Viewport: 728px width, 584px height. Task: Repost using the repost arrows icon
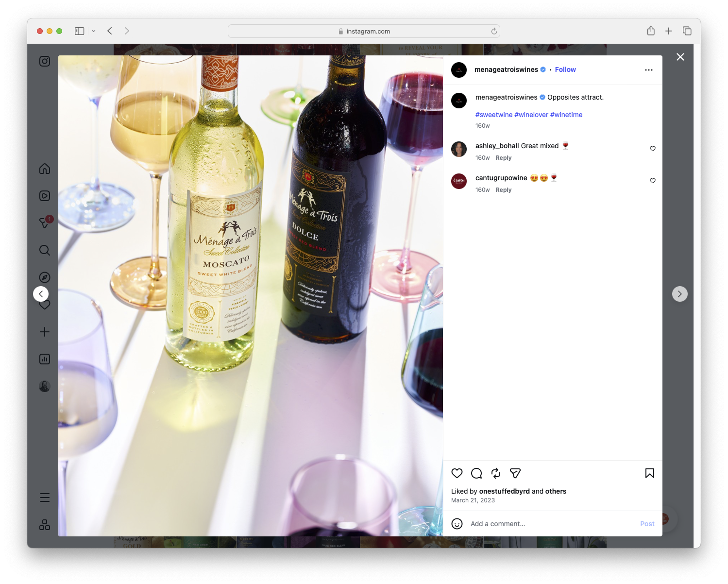(496, 473)
